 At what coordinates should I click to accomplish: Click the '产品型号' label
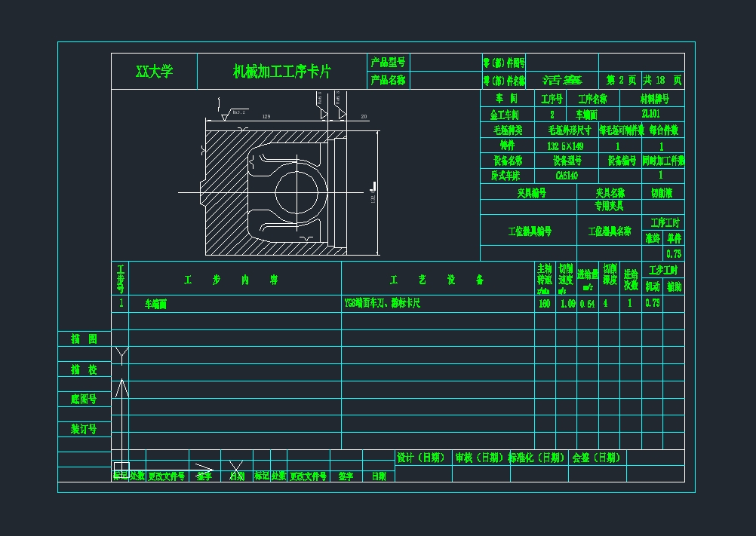(388, 62)
